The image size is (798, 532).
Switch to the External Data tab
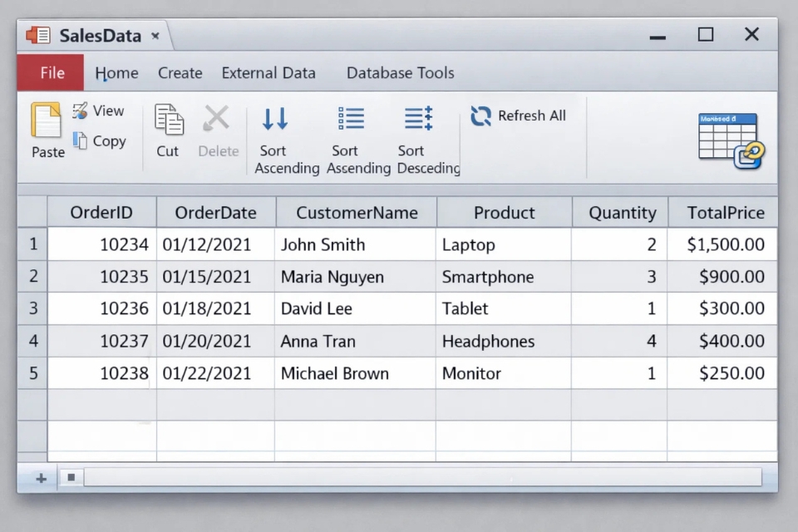click(x=268, y=73)
